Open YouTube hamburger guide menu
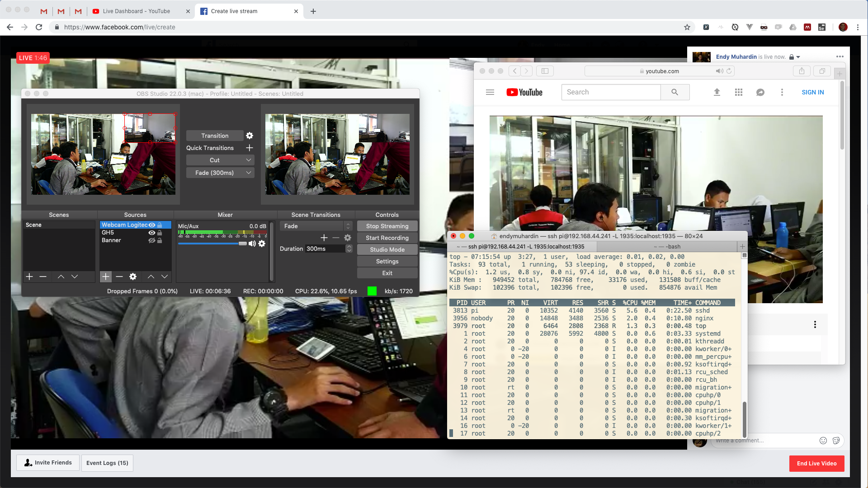Viewport: 868px width, 488px height. point(490,92)
